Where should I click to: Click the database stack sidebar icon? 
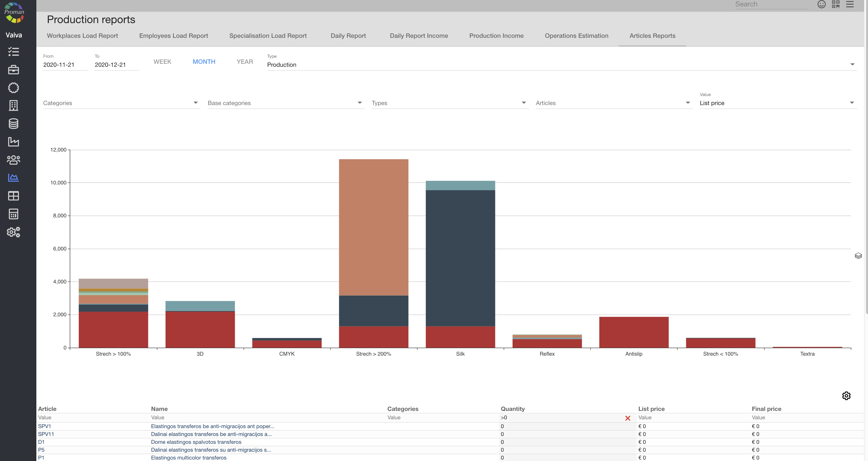[x=14, y=123]
